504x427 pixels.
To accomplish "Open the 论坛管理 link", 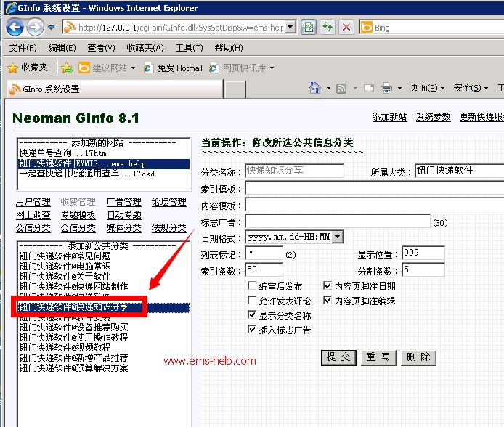I will (168, 202).
